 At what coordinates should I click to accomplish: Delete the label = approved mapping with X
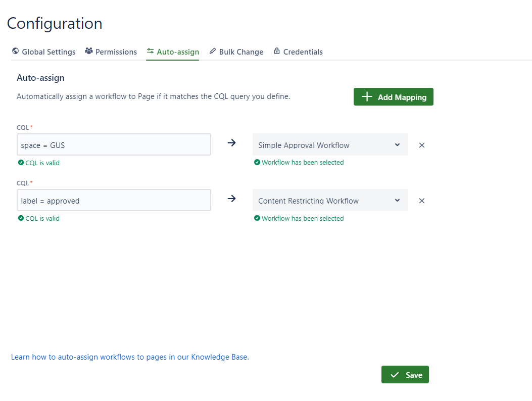click(x=422, y=201)
